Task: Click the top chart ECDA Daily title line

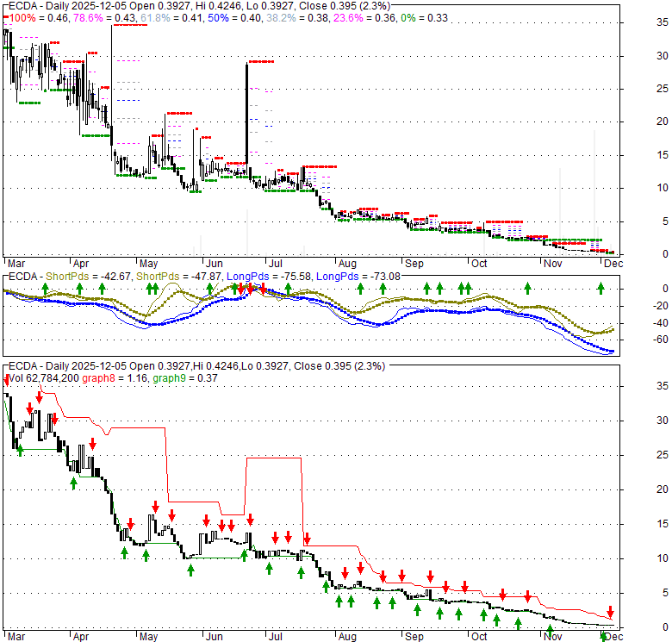Action: [x=199, y=6]
